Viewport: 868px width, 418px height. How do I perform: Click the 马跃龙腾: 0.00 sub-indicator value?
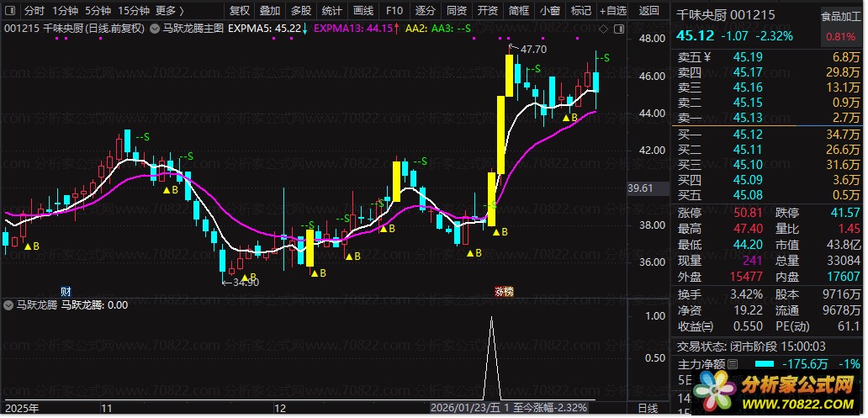coord(94,305)
